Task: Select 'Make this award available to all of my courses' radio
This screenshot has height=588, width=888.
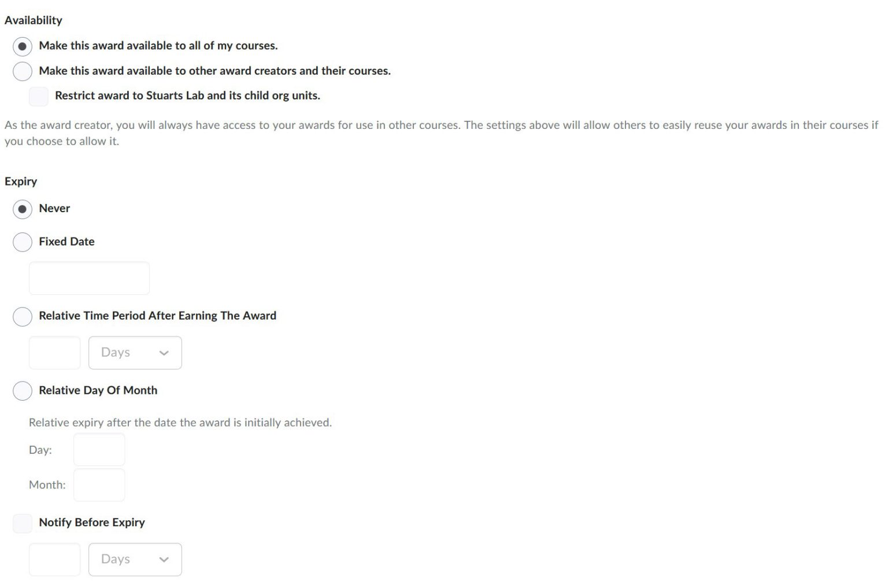Action: pyautogui.click(x=23, y=46)
